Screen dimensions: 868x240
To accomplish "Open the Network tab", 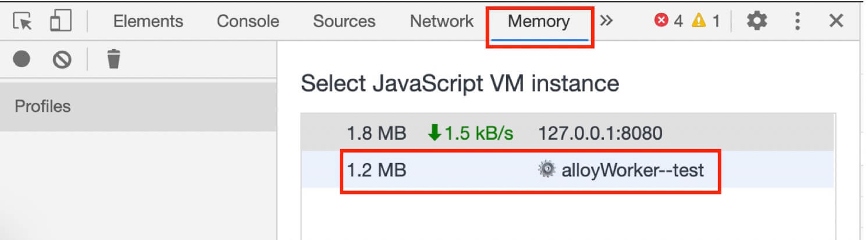I will [442, 22].
